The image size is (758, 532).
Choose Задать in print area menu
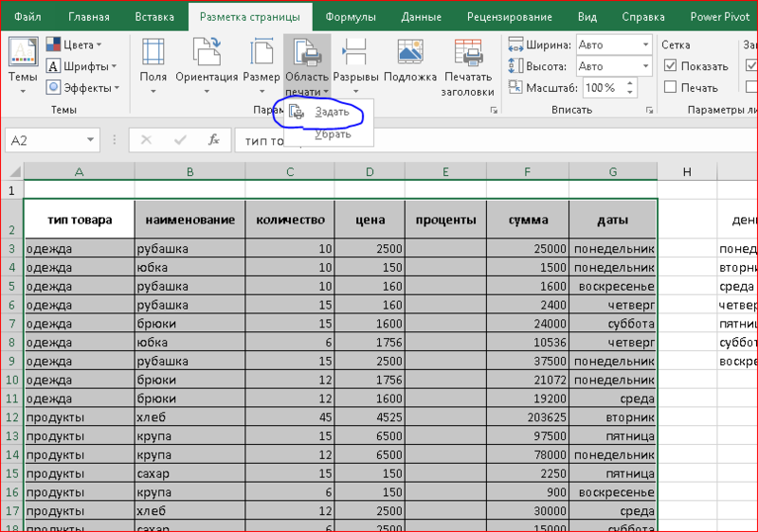tap(332, 112)
